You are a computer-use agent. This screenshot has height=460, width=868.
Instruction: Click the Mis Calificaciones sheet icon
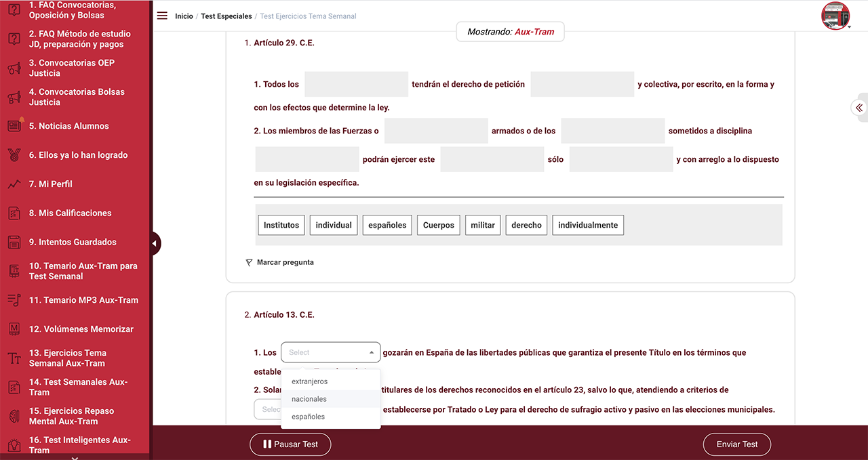[14, 213]
